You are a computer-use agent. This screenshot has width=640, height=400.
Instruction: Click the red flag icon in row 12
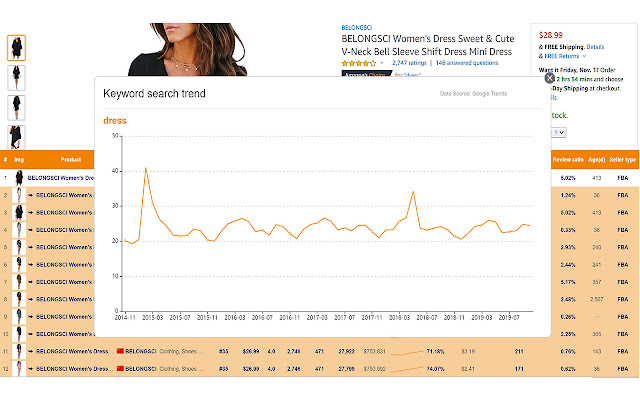[120, 369]
